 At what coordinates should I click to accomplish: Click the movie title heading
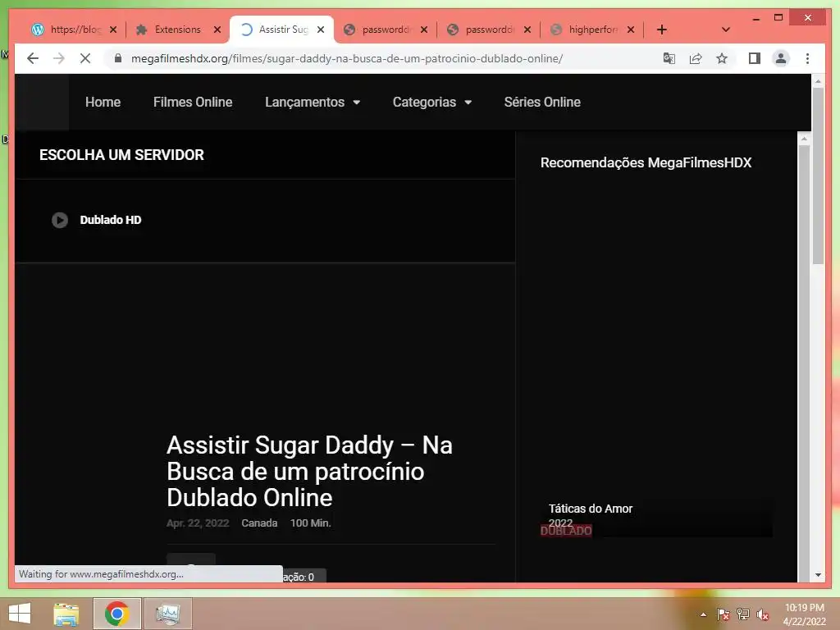point(309,472)
